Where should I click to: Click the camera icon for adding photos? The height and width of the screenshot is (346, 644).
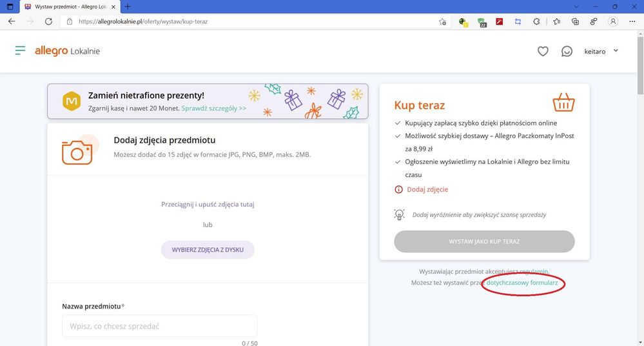[x=77, y=151]
